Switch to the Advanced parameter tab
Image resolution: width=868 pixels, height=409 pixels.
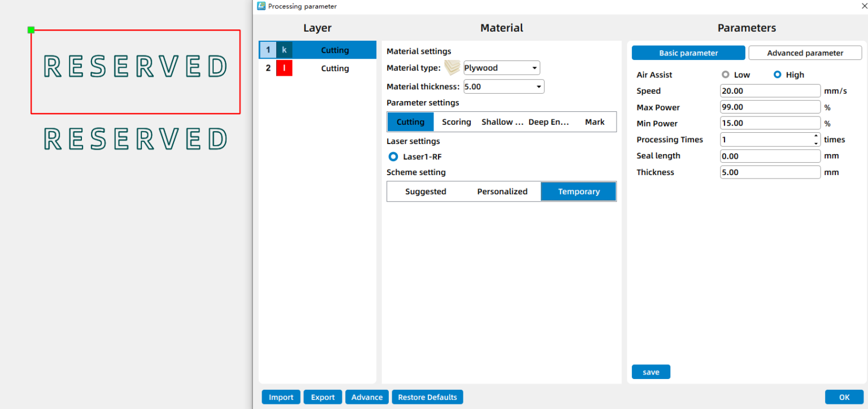[805, 53]
